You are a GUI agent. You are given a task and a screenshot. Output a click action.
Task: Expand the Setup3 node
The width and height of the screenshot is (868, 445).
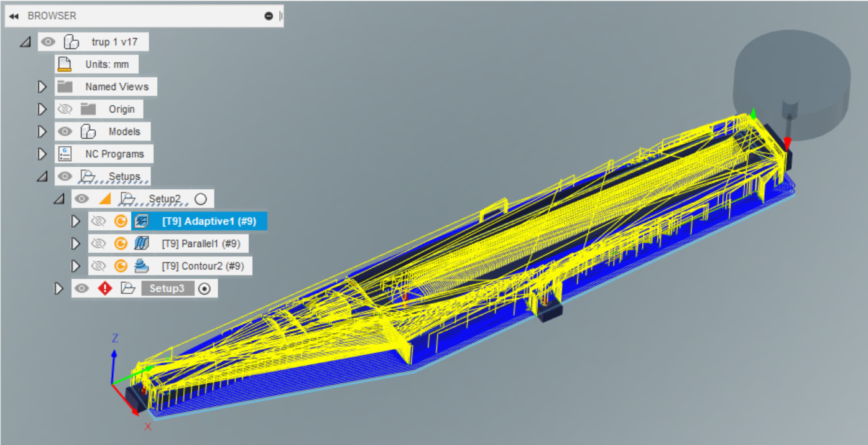59,288
